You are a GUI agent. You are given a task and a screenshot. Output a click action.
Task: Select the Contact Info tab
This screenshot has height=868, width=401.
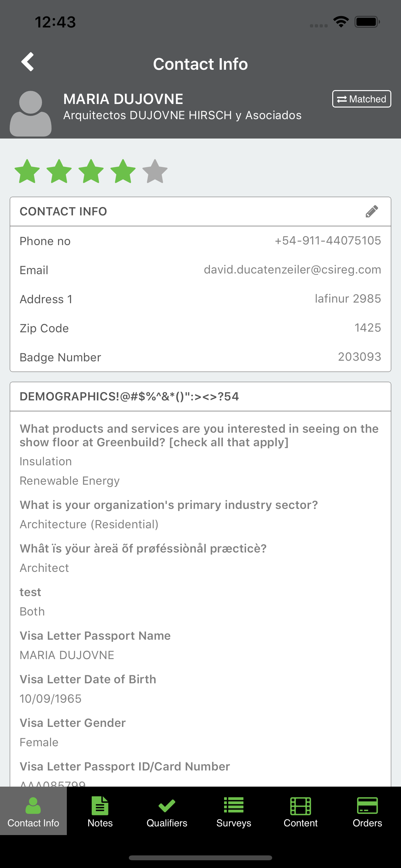point(33,811)
